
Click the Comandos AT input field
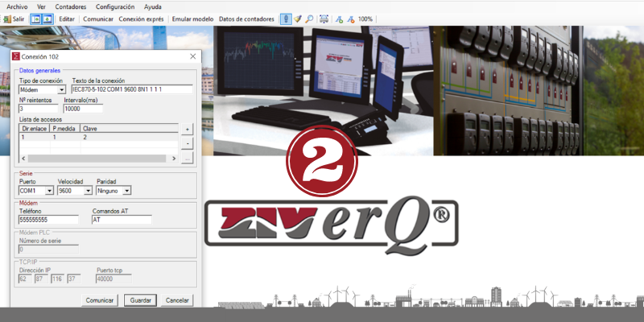click(x=122, y=220)
